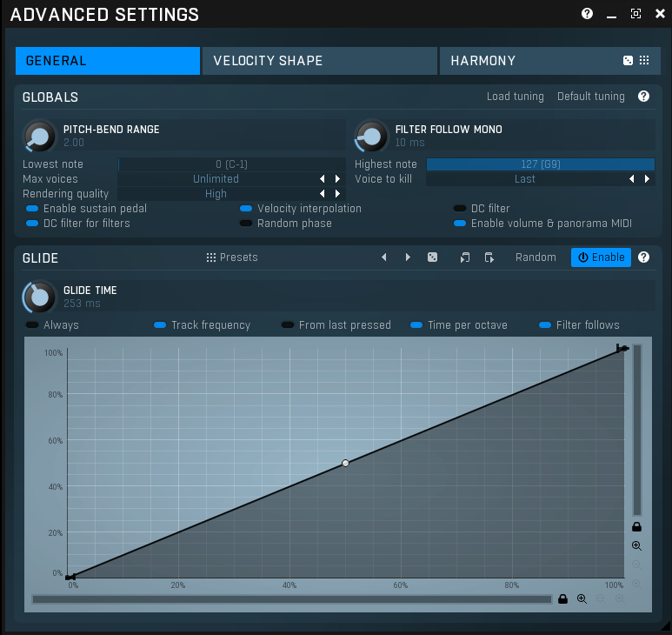The height and width of the screenshot is (635, 672).
Task: Click the Voice to kill left arrow
Action: [632, 179]
